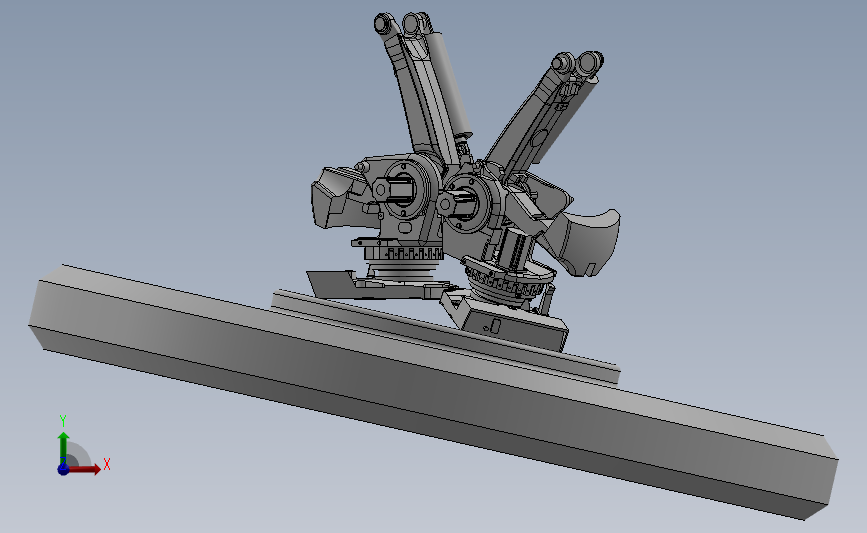Click the red X axis arrow
This screenshot has width=867, height=533.
pyautogui.click(x=83, y=469)
